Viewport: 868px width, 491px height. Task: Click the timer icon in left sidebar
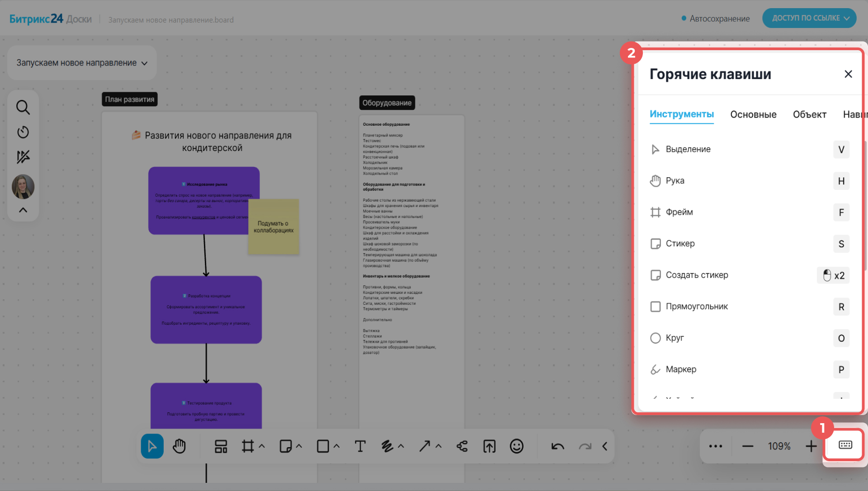click(x=23, y=132)
